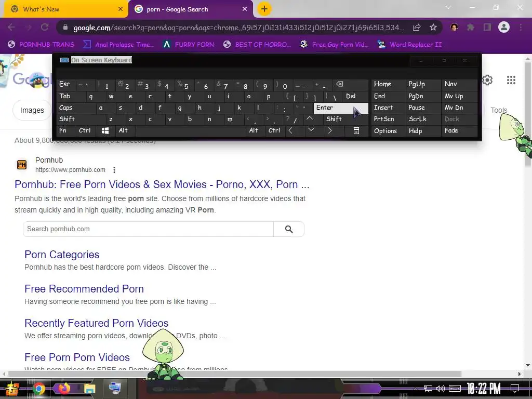This screenshot has width=532, height=399.
Task: Toggle the Fade key on the keyboard
Action: click(459, 130)
